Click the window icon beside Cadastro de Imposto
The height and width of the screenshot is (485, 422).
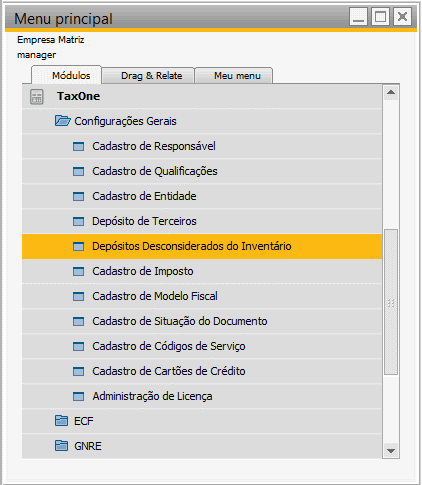click(x=78, y=271)
